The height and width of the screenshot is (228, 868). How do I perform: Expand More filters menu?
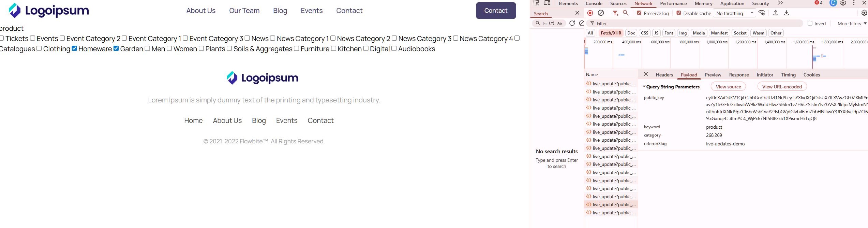click(x=852, y=24)
